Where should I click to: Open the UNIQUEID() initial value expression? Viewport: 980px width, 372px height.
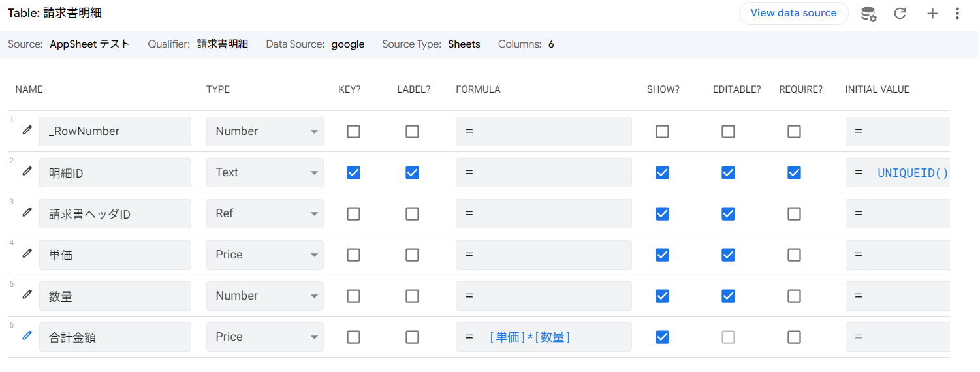pos(911,173)
